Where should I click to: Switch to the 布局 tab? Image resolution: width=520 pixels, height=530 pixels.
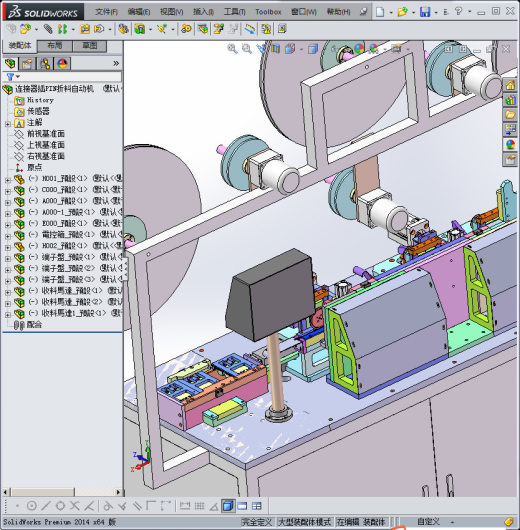[55, 46]
